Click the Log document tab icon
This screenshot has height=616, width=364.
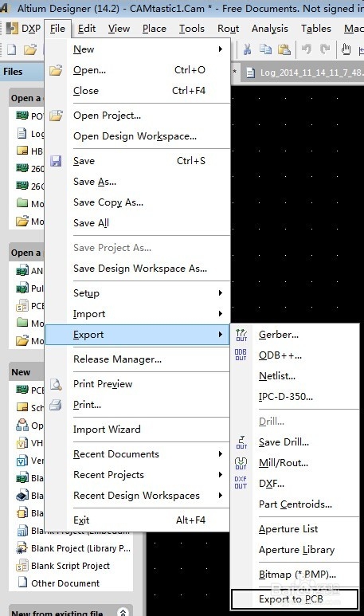pos(250,73)
